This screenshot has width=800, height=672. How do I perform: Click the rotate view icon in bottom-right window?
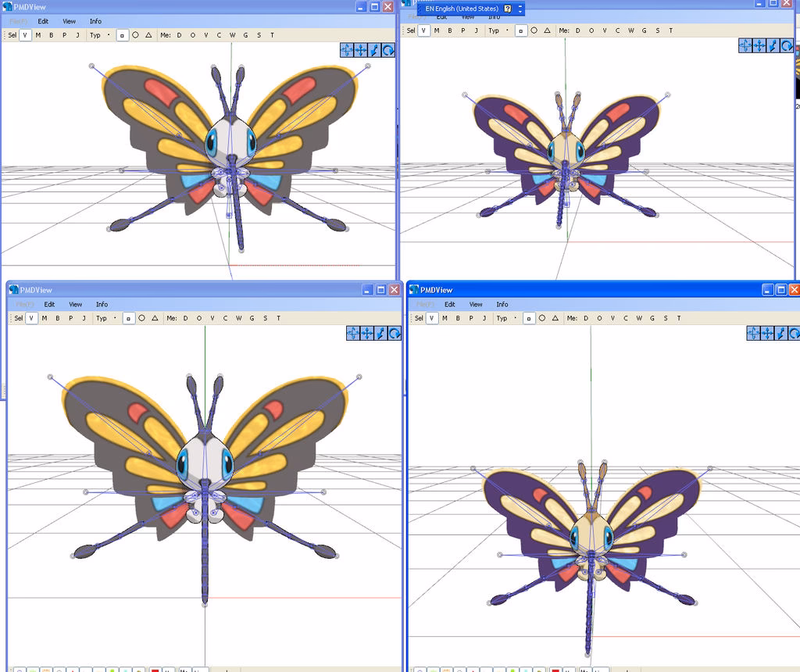coord(795,334)
